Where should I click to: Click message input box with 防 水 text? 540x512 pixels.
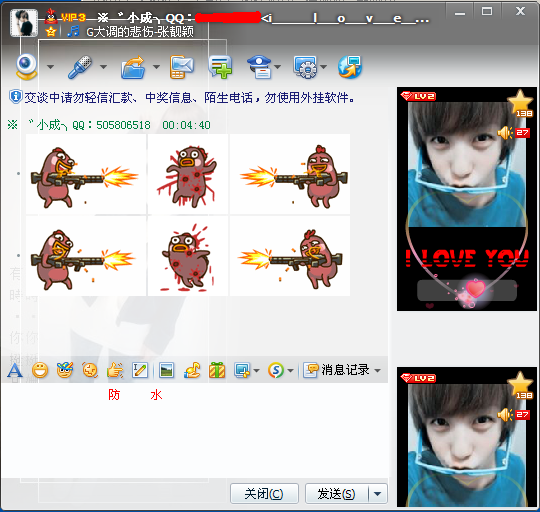[194, 430]
